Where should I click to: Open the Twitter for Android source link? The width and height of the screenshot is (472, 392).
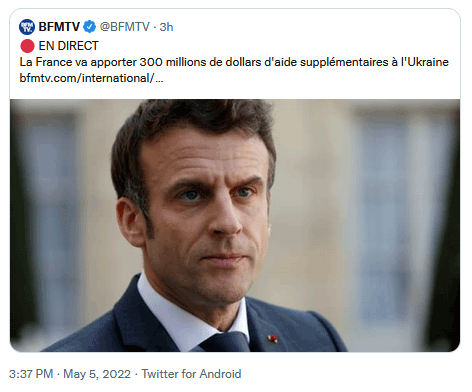click(191, 374)
